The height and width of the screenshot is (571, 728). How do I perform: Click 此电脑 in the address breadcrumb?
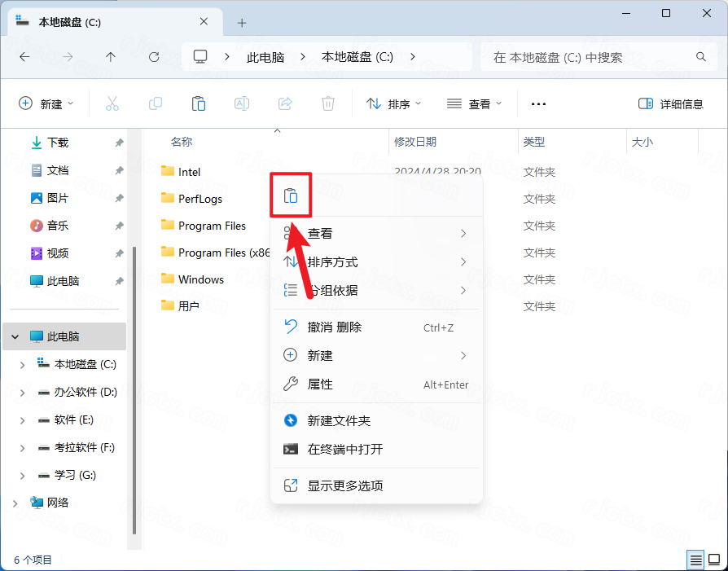pyautogui.click(x=265, y=57)
